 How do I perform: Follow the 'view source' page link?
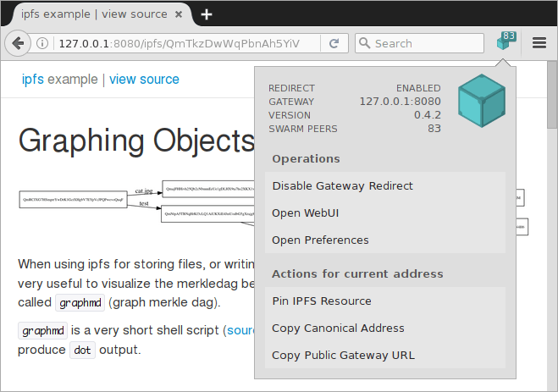point(144,80)
